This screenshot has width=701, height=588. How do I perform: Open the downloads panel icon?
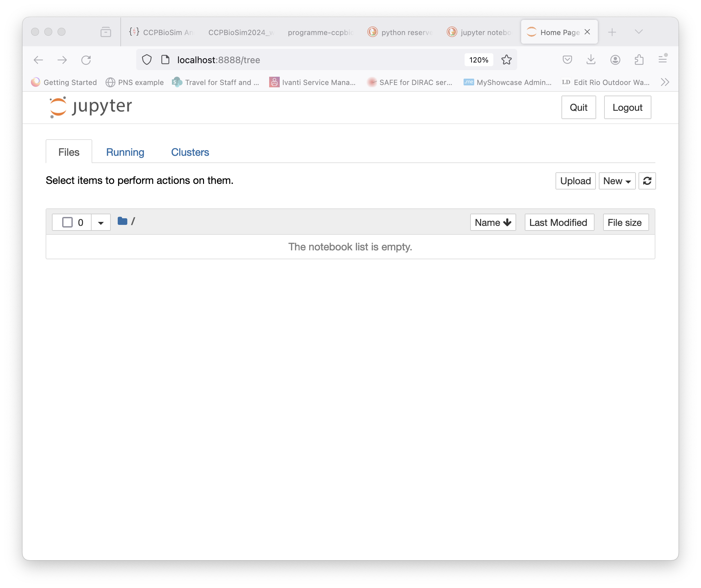point(591,60)
